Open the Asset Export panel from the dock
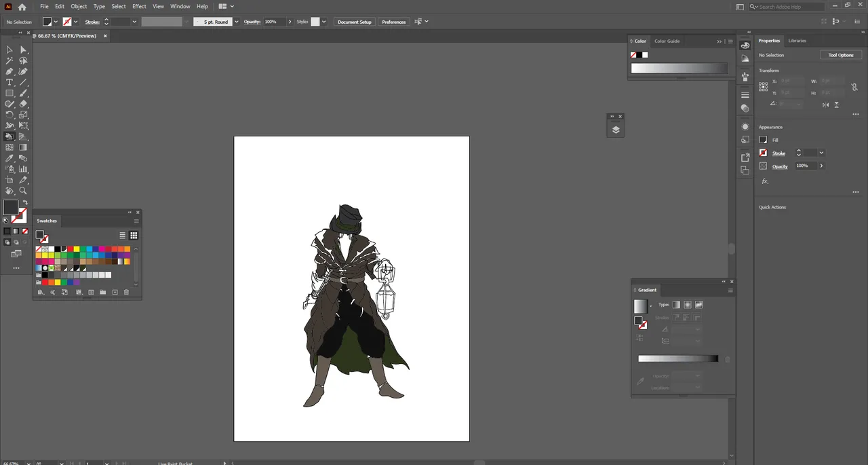 coord(745,157)
